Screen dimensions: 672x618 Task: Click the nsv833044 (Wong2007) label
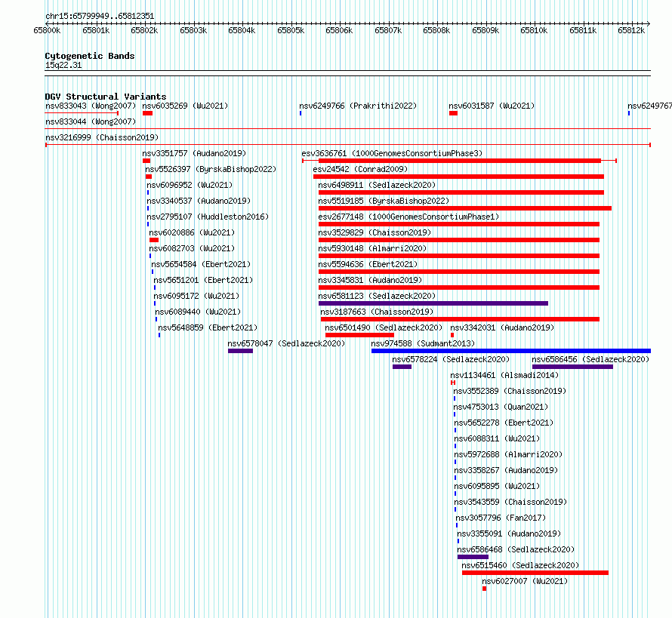[x=91, y=121]
